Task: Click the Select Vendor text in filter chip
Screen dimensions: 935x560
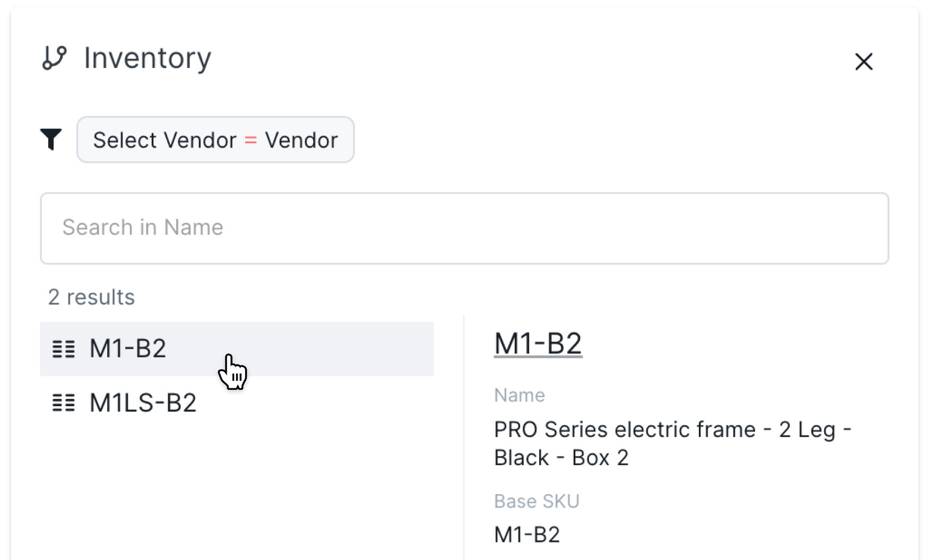Action: click(x=165, y=141)
